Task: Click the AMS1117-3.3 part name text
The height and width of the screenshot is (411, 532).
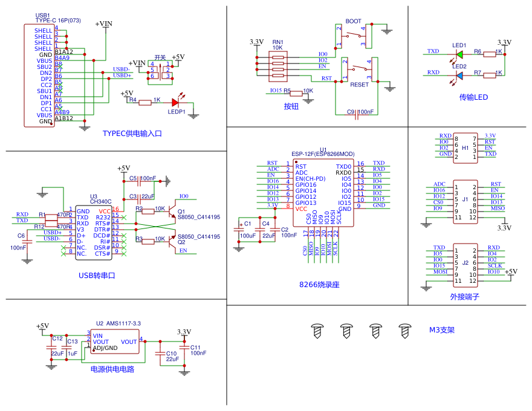Action: [x=123, y=323]
